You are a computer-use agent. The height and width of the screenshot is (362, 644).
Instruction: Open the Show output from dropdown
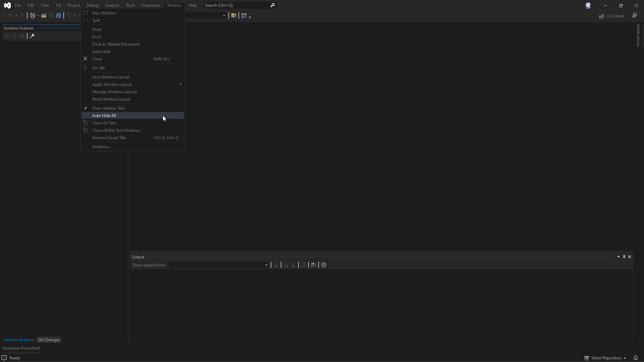click(x=219, y=265)
